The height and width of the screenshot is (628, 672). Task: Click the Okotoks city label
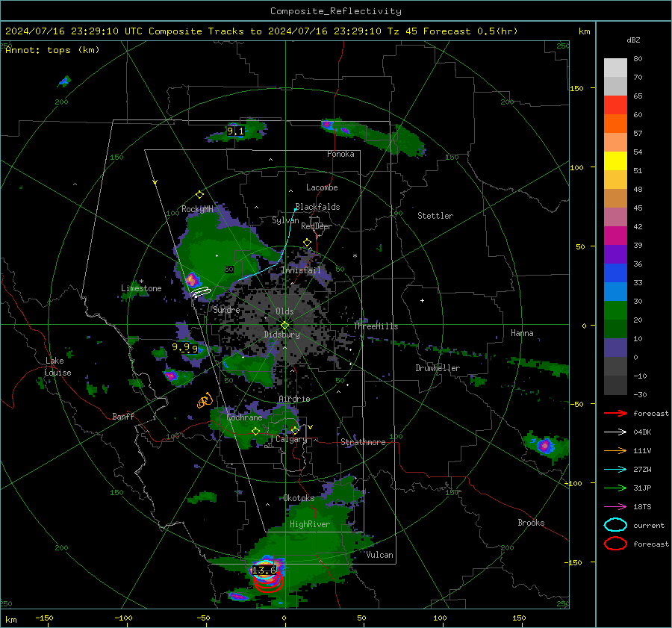[299, 498]
